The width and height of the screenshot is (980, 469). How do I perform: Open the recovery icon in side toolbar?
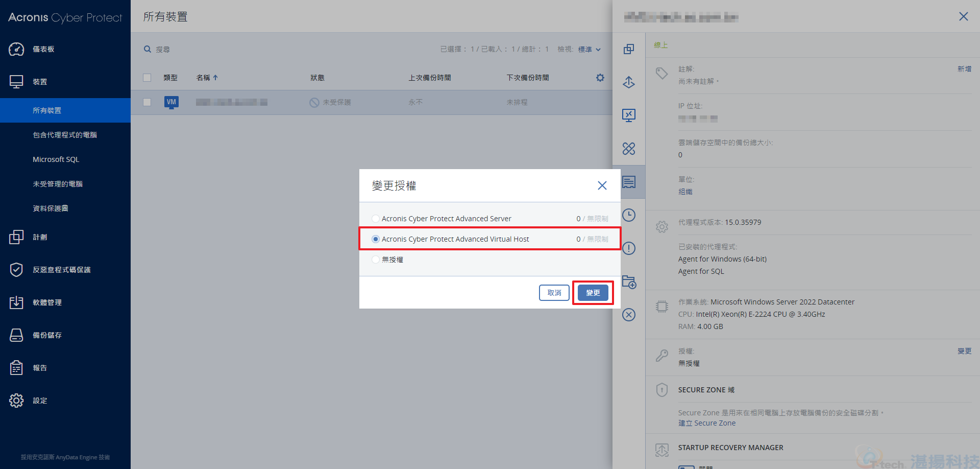pyautogui.click(x=629, y=82)
